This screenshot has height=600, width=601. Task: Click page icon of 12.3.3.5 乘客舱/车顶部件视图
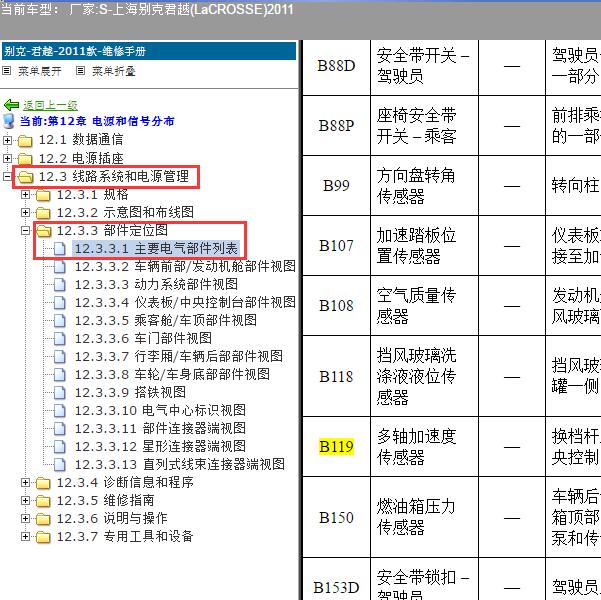click(59, 321)
